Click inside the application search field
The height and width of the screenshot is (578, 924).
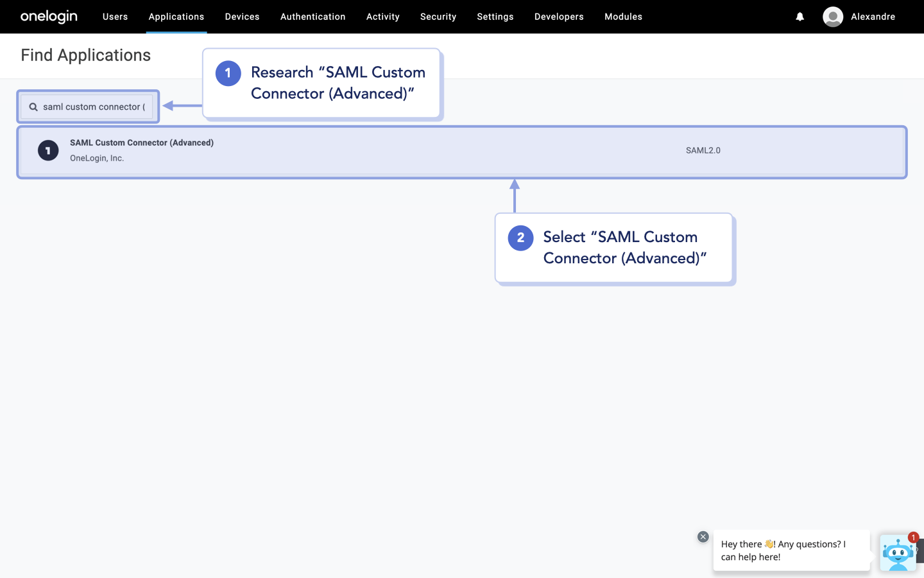coord(90,107)
